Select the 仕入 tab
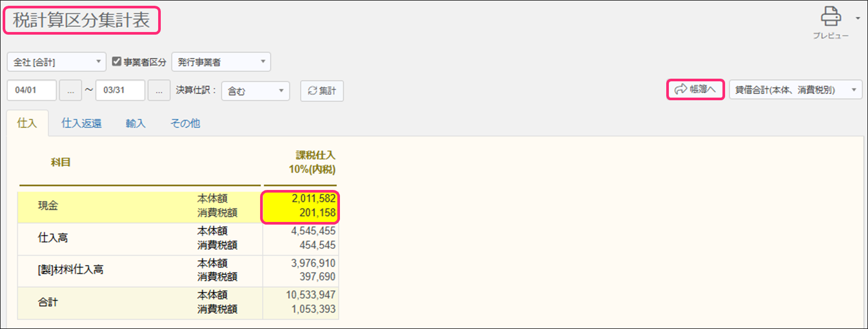Screen dimensions: 868x329 click(27, 123)
